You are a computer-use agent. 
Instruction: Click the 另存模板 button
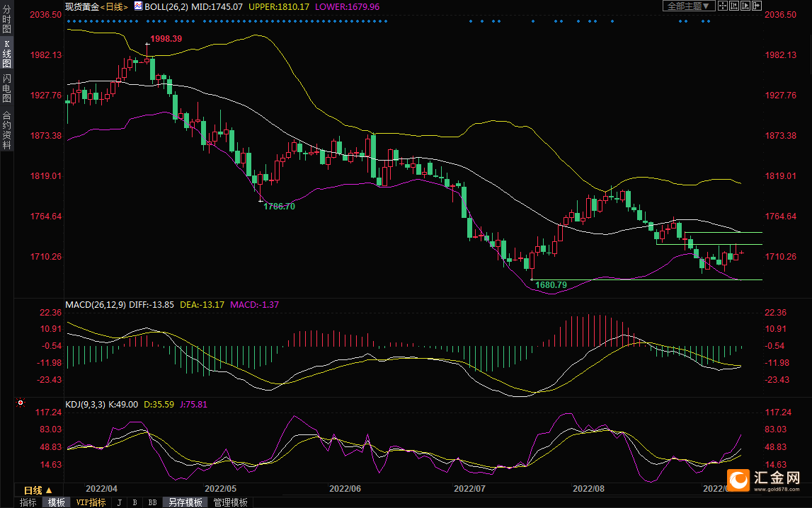pos(185,502)
